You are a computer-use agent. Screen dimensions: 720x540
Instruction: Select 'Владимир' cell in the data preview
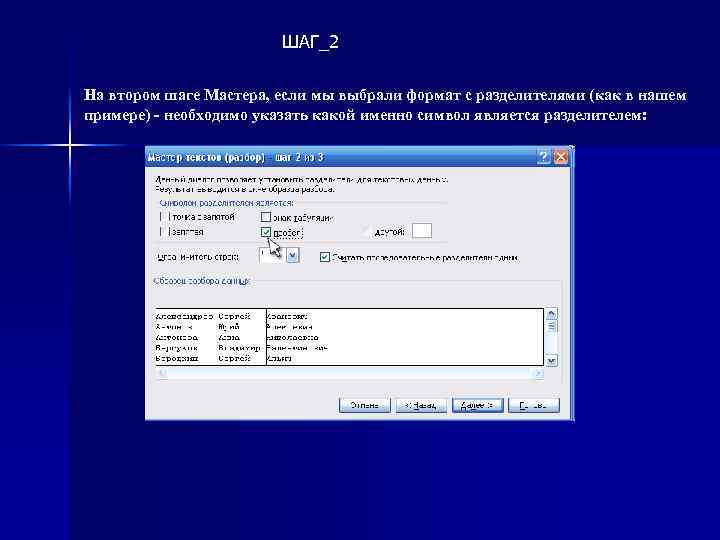pos(239,348)
